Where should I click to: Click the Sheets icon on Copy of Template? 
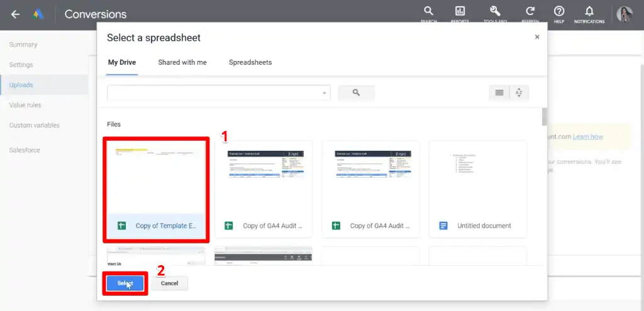point(121,226)
